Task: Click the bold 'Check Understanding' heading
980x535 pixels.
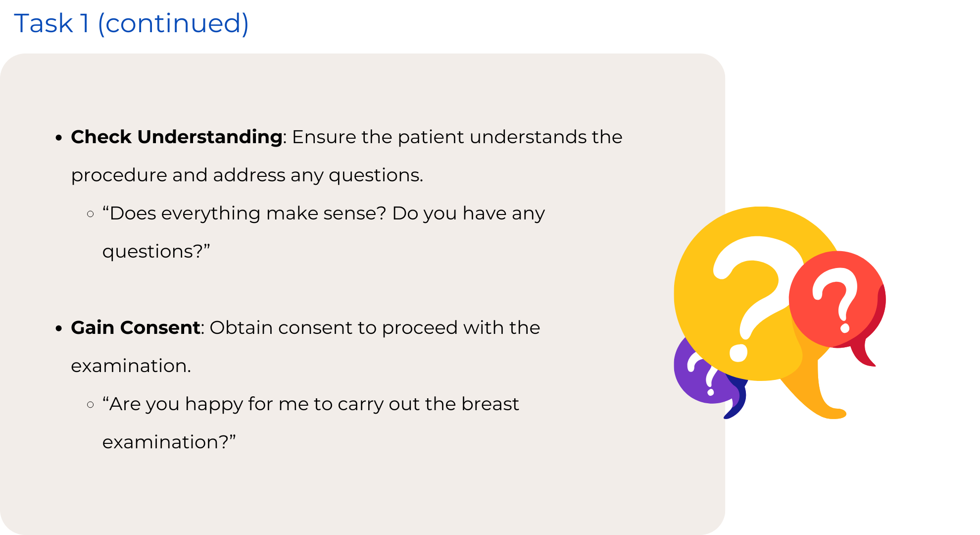Action: (176, 137)
